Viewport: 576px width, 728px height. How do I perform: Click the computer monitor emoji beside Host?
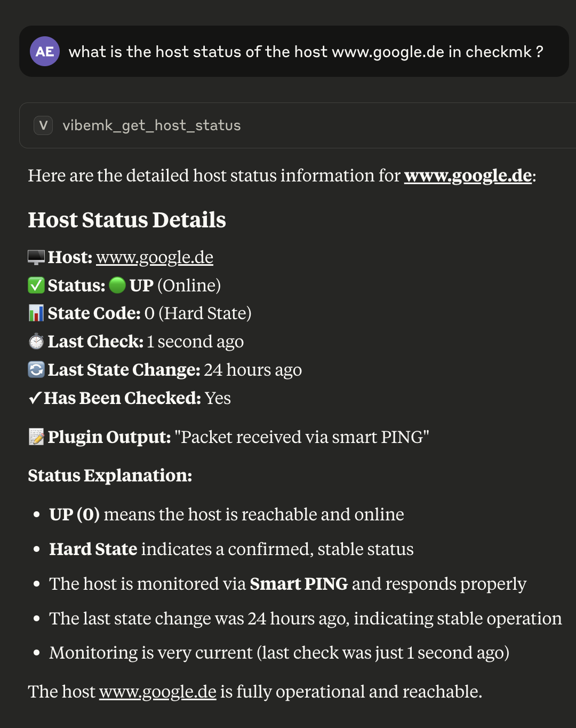36,257
